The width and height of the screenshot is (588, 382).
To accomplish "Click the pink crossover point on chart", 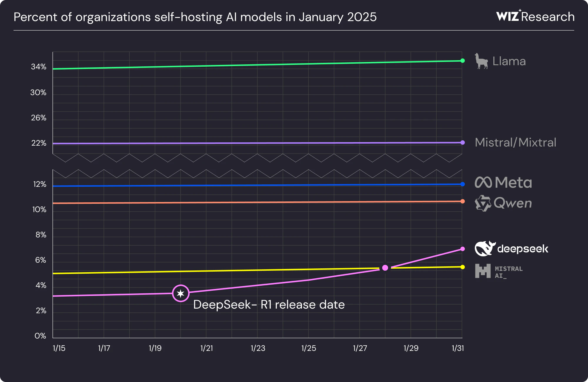I will tap(385, 267).
